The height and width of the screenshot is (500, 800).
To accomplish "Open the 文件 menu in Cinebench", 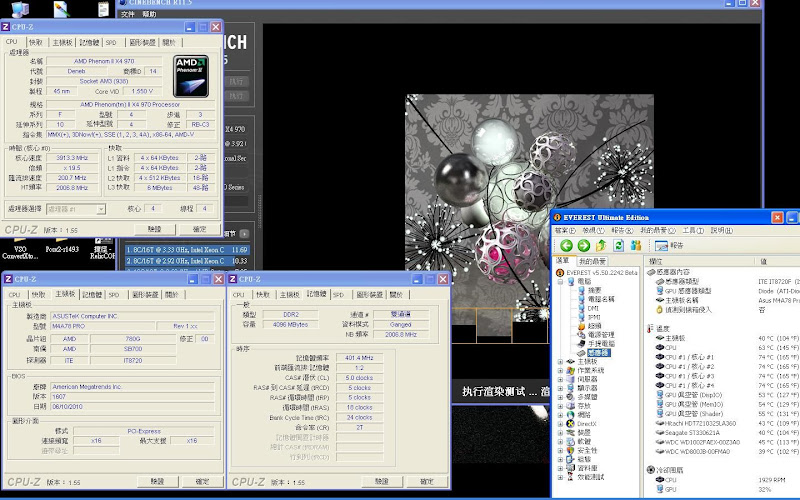I will click(x=128, y=14).
